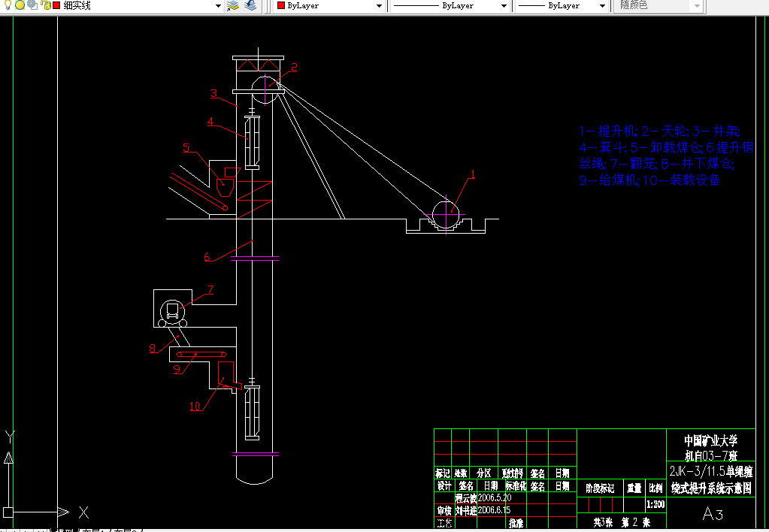Image resolution: width=769 pixels, height=532 pixels.
Task: Toggle the layer on/off light bulb icon
Action: [8, 5]
